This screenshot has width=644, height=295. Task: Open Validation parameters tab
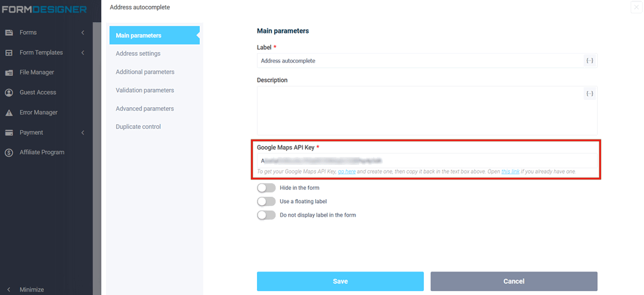coord(145,91)
